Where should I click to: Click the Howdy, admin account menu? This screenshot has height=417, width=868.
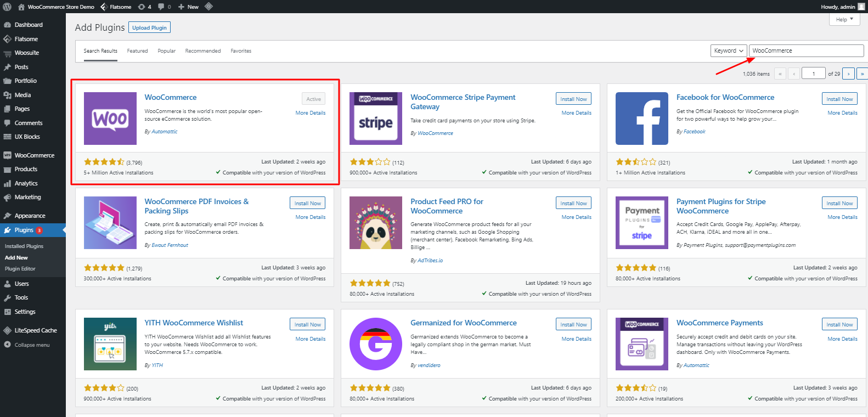click(843, 7)
